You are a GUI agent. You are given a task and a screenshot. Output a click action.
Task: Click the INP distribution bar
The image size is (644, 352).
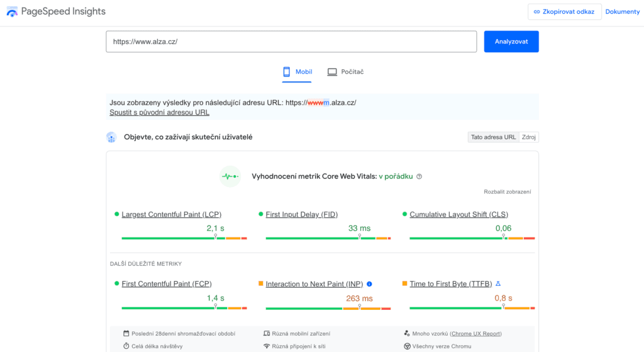point(328,309)
